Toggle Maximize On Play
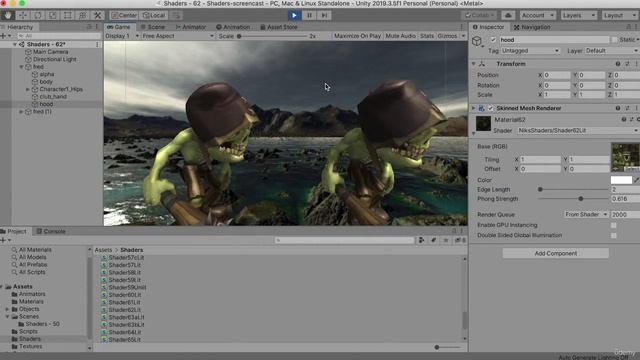640x360 pixels. tap(357, 36)
